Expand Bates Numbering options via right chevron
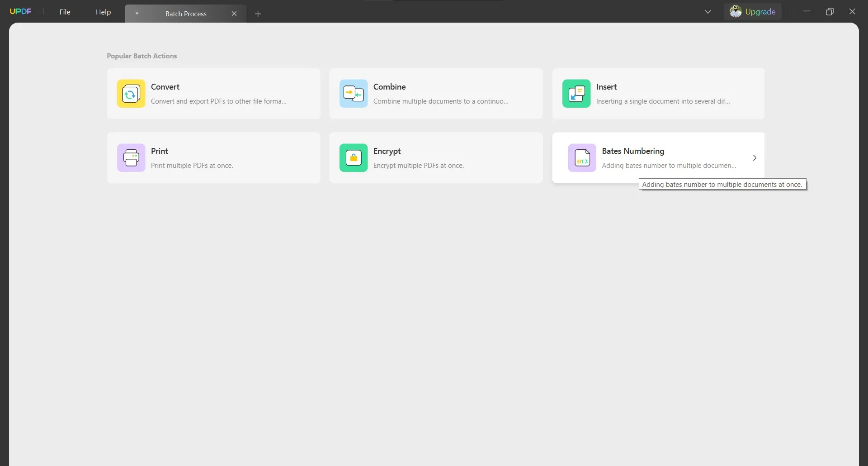 [754, 157]
